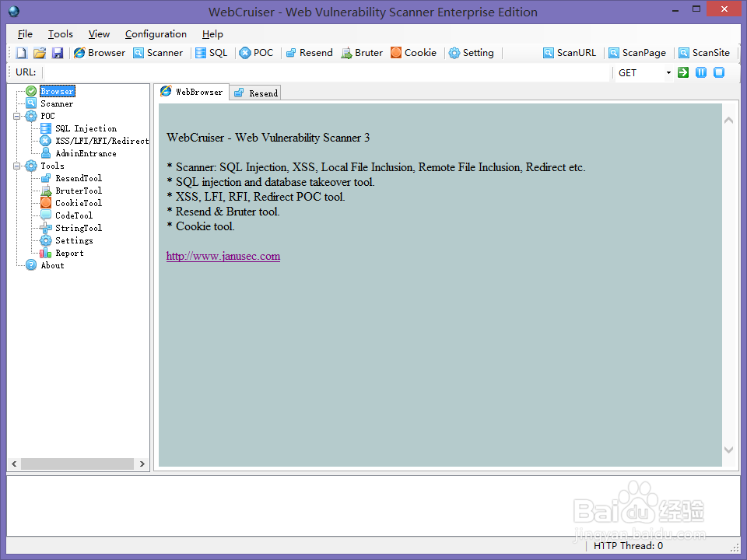Image resolution: width=747 pixels, height=560 pixels.
Task: Click the Scanner magnifier tree icon
Action: (x=31, y=103)
